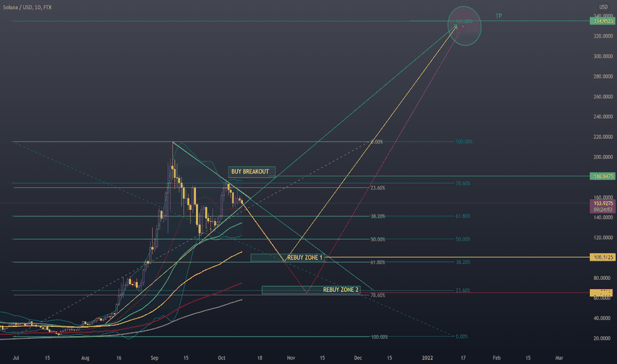Click 300.0000 on the price axis
617x364 pixels.
[603, 56]
